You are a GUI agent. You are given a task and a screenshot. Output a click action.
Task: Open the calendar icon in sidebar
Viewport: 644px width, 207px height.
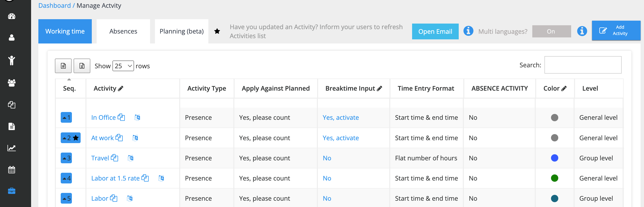point(11,170)
